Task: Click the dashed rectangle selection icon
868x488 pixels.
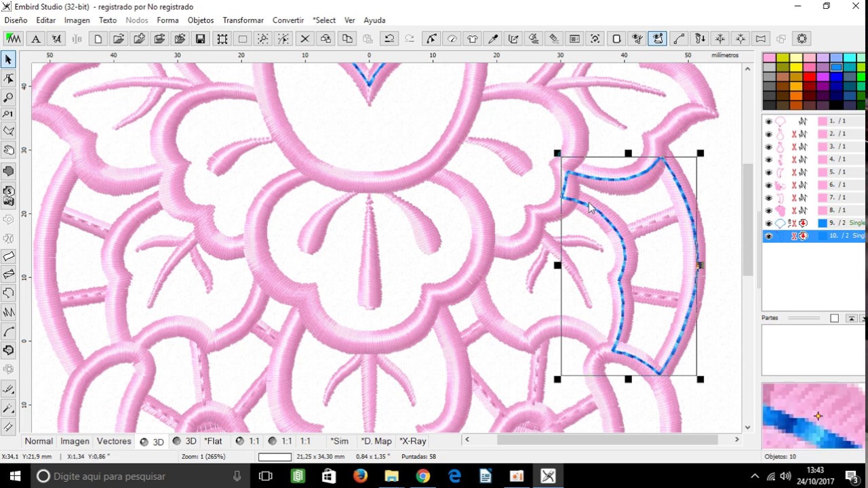Action: point(243,39)
